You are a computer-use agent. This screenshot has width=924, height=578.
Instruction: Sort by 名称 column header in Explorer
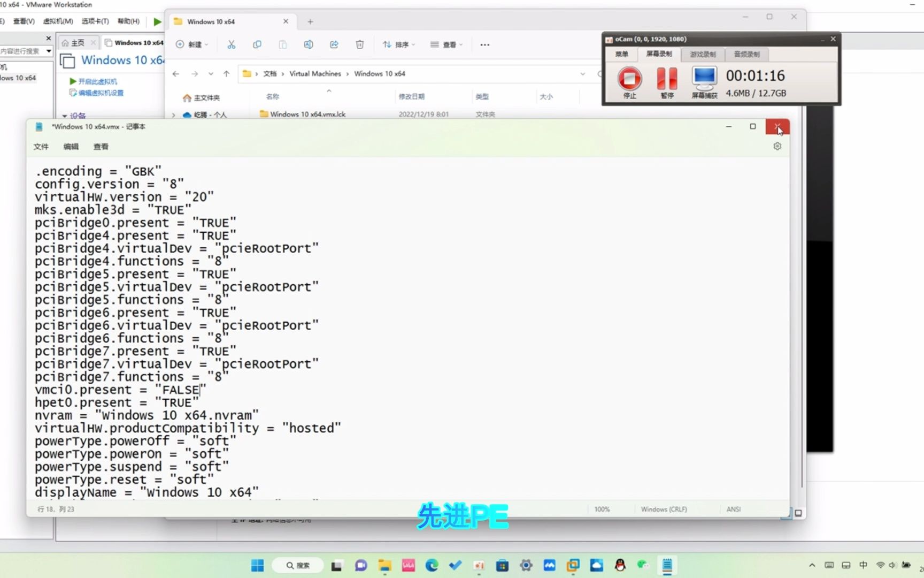click(273, 96)
